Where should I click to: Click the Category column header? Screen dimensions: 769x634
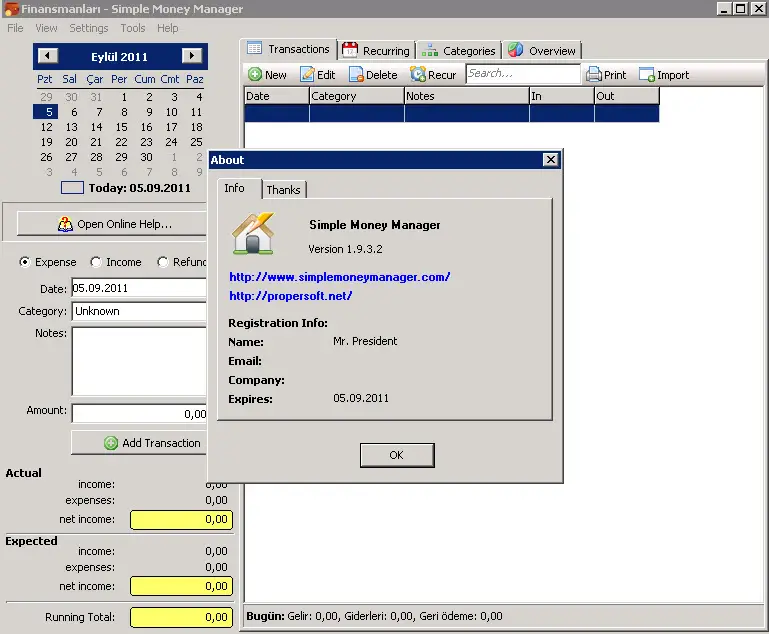click(357, 96)
